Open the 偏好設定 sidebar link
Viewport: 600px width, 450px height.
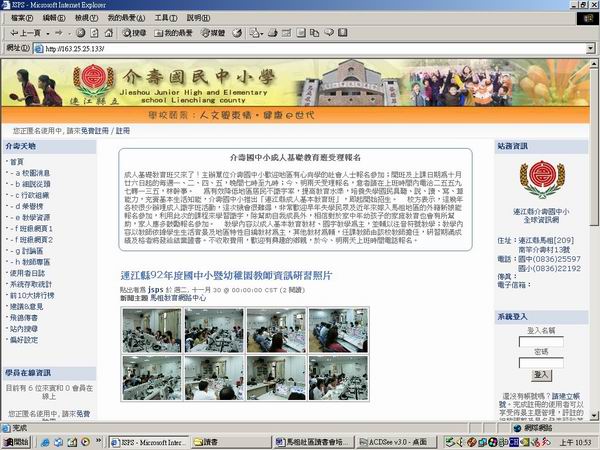click(x=24, y=340)
